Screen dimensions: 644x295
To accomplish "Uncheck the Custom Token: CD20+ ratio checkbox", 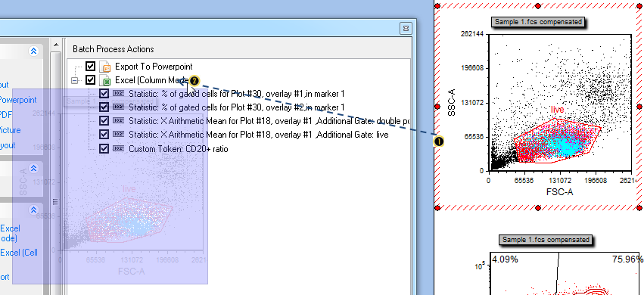I will [x=104, y=148].
